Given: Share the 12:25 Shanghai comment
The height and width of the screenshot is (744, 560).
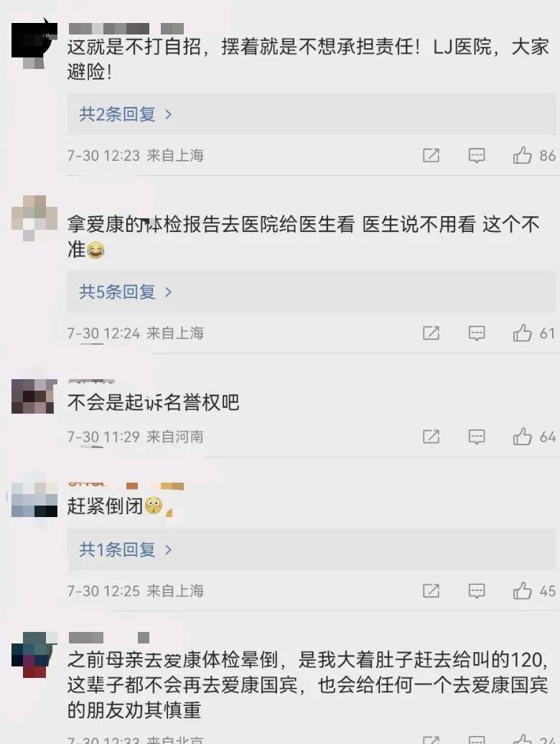Looking at the screenshot, I should 431,591.
